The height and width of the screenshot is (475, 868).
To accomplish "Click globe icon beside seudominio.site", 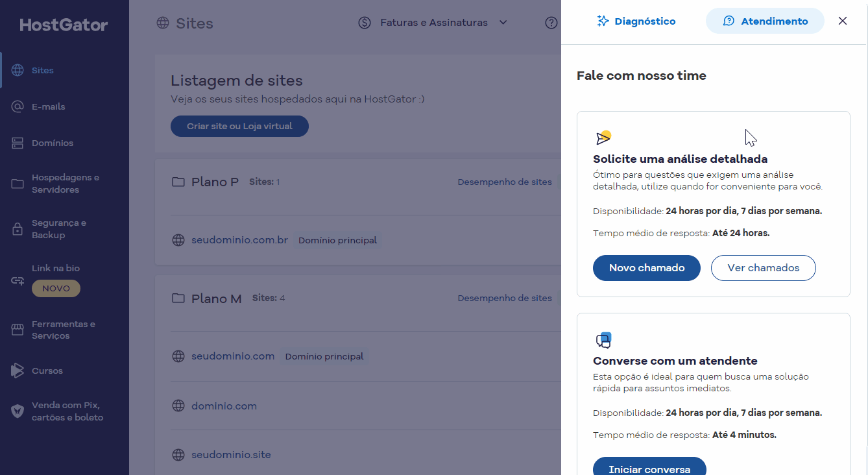I will [x=178, y=455].
